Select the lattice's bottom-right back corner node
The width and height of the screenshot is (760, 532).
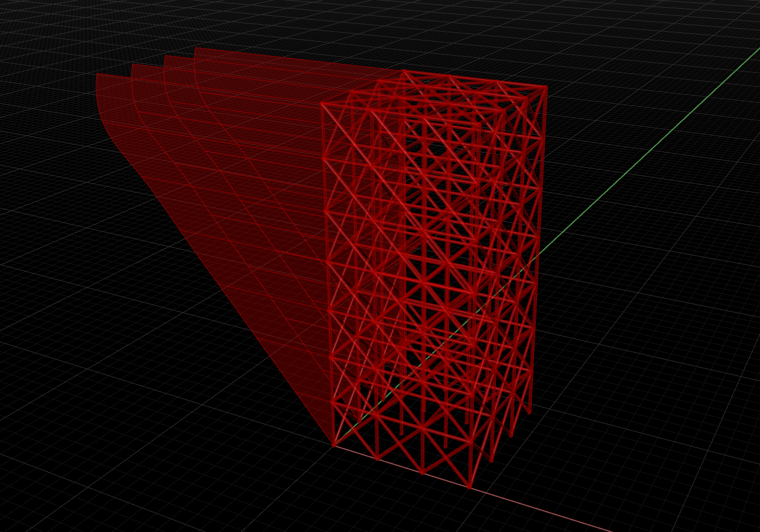click(x=531, y=412)
